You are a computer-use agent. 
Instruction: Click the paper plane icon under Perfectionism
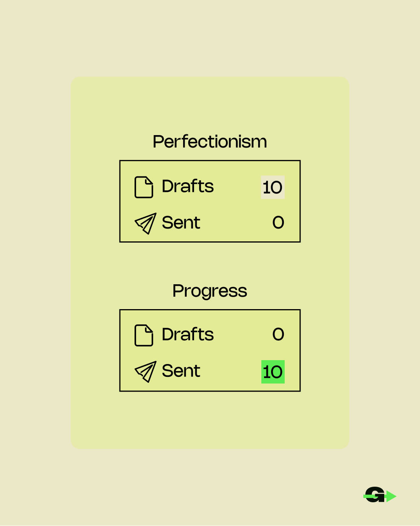point(145,223)
